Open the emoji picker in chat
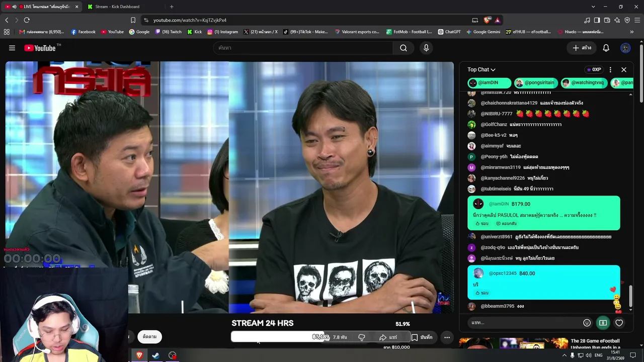 (587, 323)
